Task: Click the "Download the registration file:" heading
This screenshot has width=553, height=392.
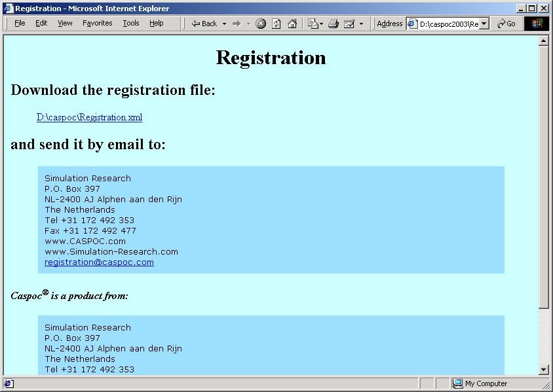Action: 113,90
